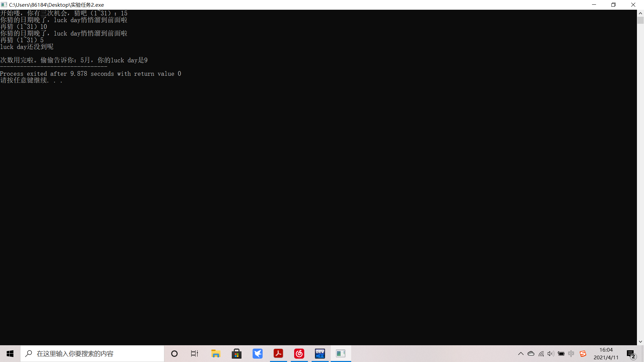Click the Cortana circle icon
644x362 pixels.
coord(174,354)
